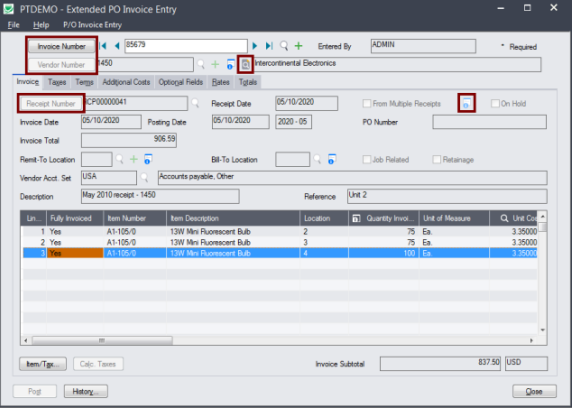
Task: Click Close button at bottom right
Action: (x=534, y=391)
